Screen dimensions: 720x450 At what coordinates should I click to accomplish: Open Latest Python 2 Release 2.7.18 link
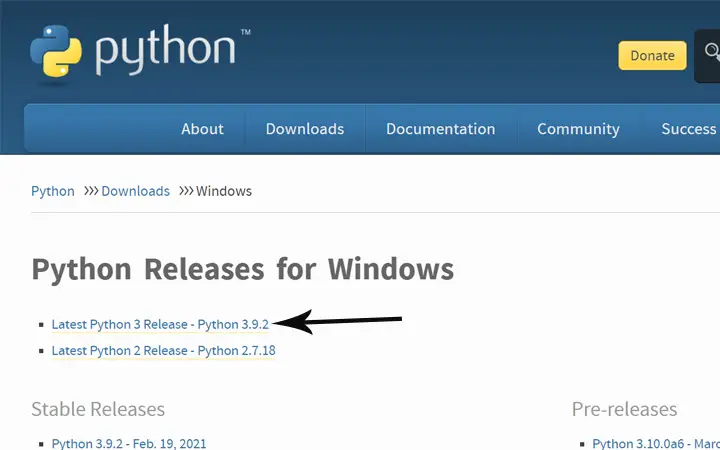pos(163,351)
